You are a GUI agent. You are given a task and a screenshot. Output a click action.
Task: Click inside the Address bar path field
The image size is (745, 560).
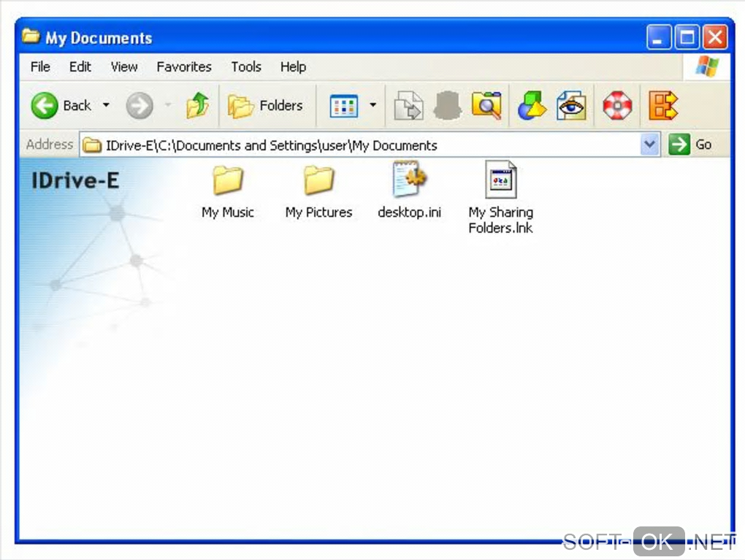point(370,145)
